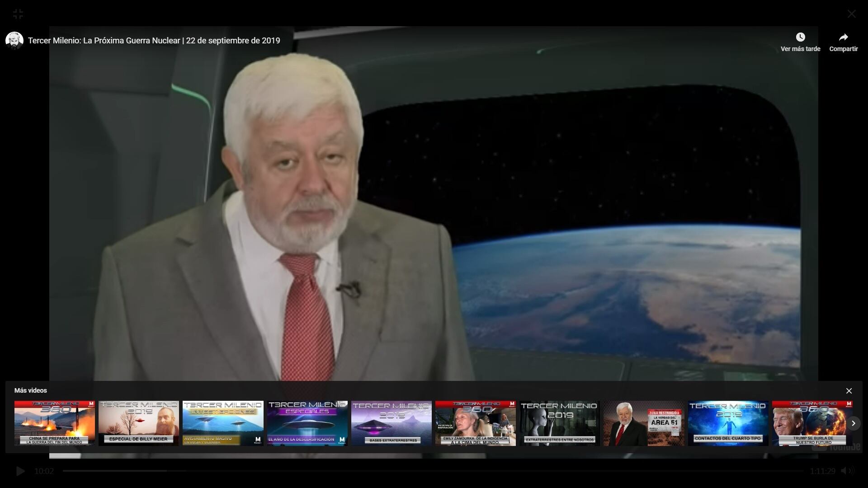
Task: Select La verdad del Area 51 video
Action: click(644, 423)
